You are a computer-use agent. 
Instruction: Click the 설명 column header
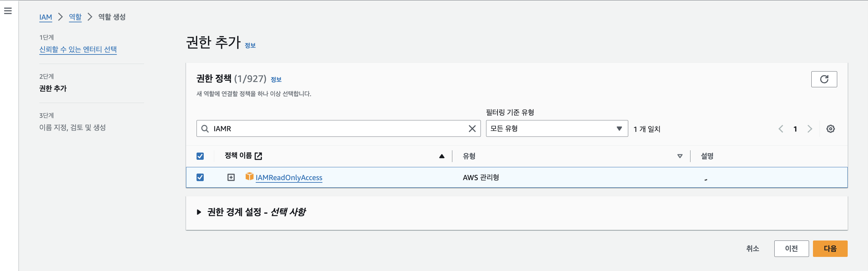pyautogui.click(x=707, y=156)
